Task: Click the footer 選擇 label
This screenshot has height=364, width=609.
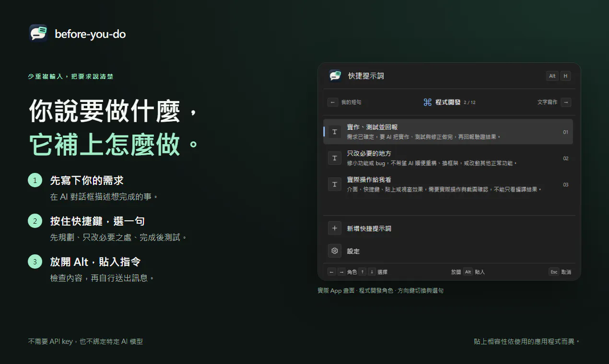Action: [382, 272]
